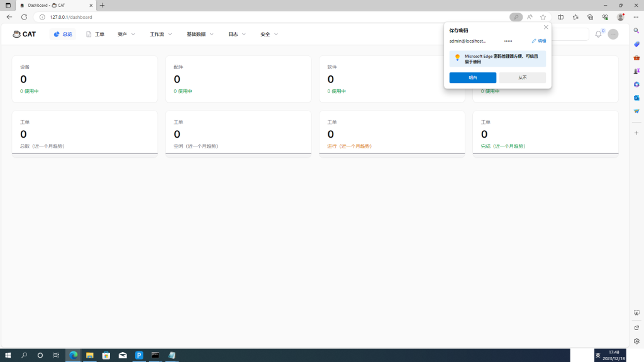Open the notifications bell

tap(599, 34)
